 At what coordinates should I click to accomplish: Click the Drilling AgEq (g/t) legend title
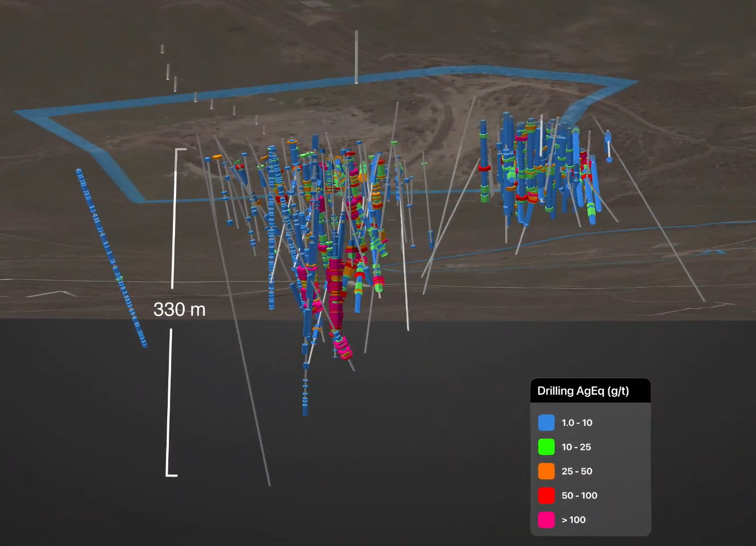pyautogui.click(x=583, y=391)
